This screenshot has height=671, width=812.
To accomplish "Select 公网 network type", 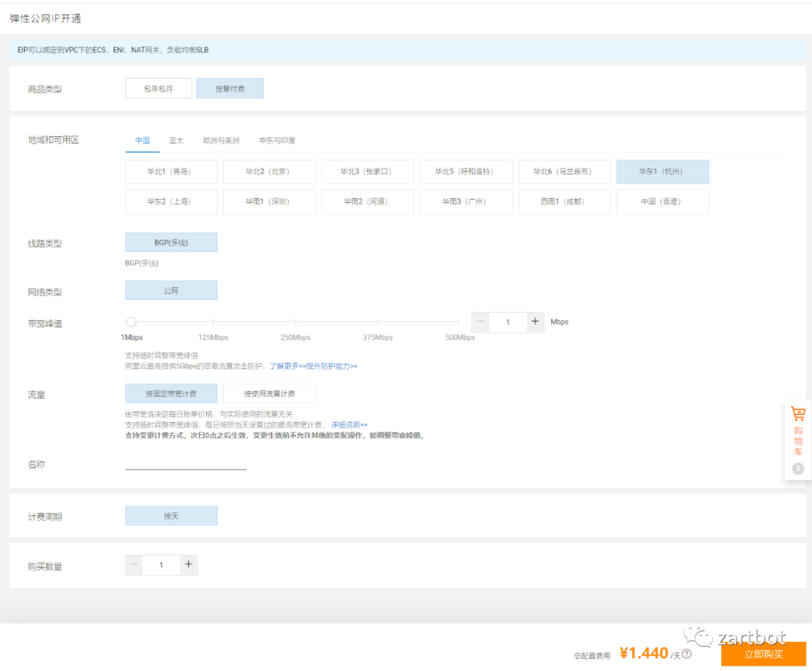I will coord(171,290).
